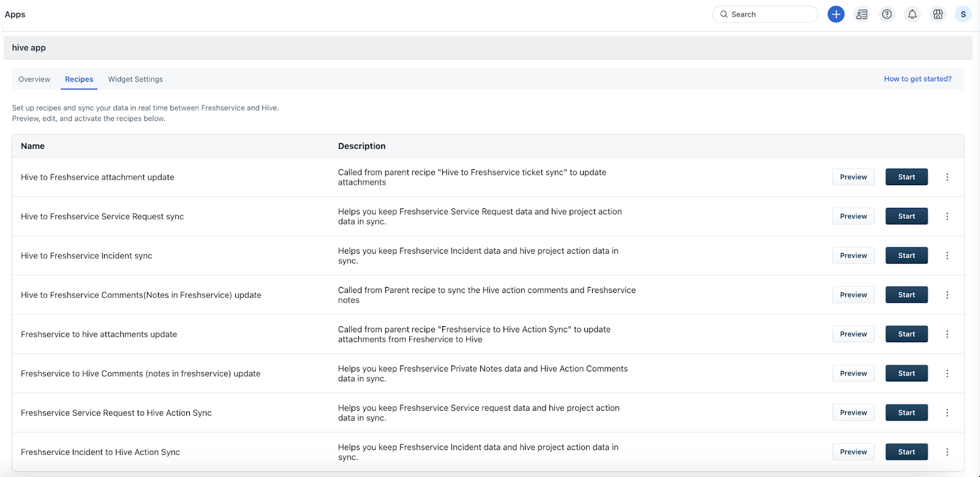Open the Widget Settings tab
This screenshot has height=477, width=980.
click(135, 79)
